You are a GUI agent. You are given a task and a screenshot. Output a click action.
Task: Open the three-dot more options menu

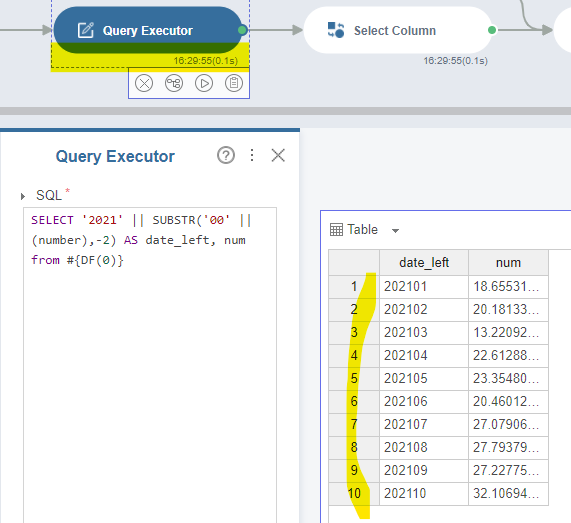pyautogui.click(x=252, y=155)
